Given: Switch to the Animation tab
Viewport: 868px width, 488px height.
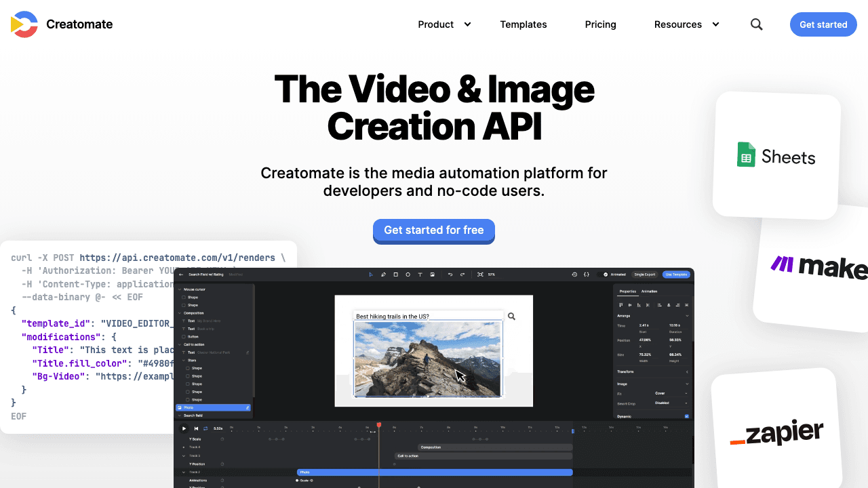Looking at the screenshot, I should point(649,291).
